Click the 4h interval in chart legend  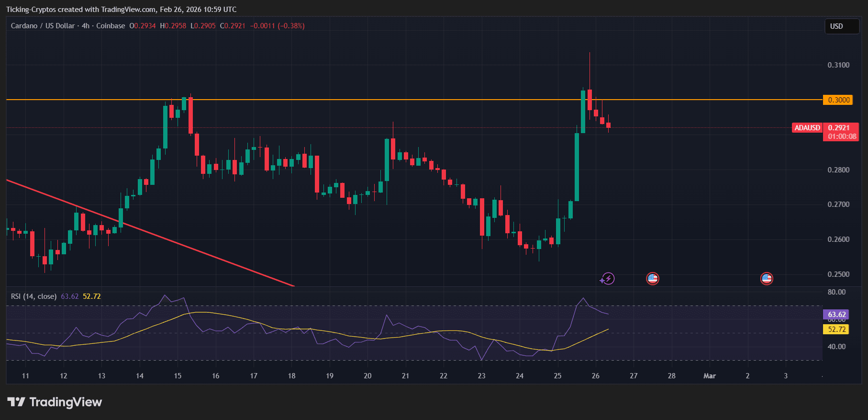(x=85, y=26)
